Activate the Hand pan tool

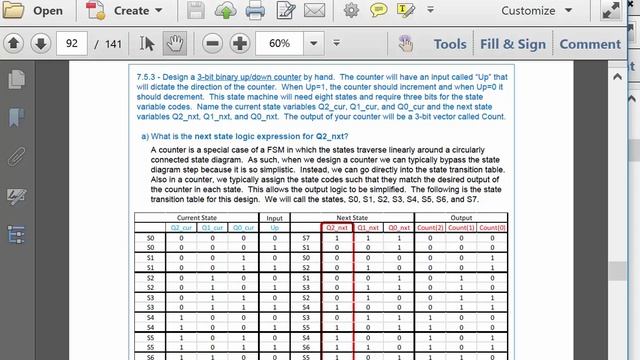[x=175, y=43]
